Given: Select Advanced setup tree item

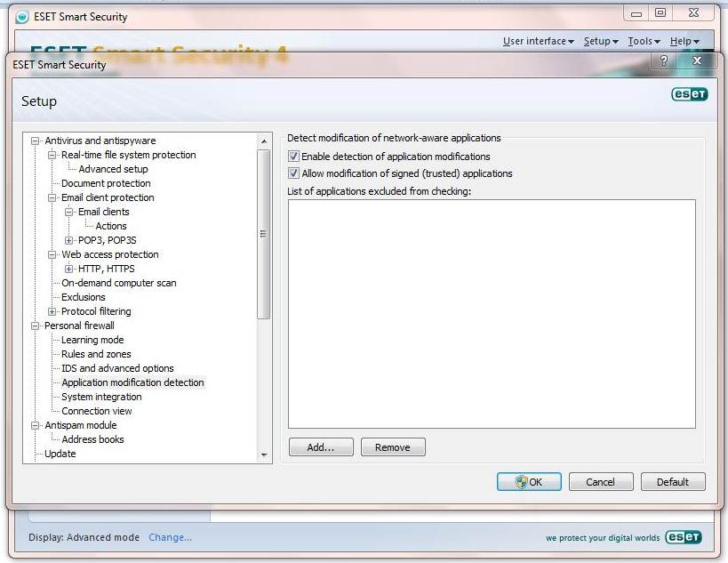Looking at the screenshot, I should tap(113, 169).
